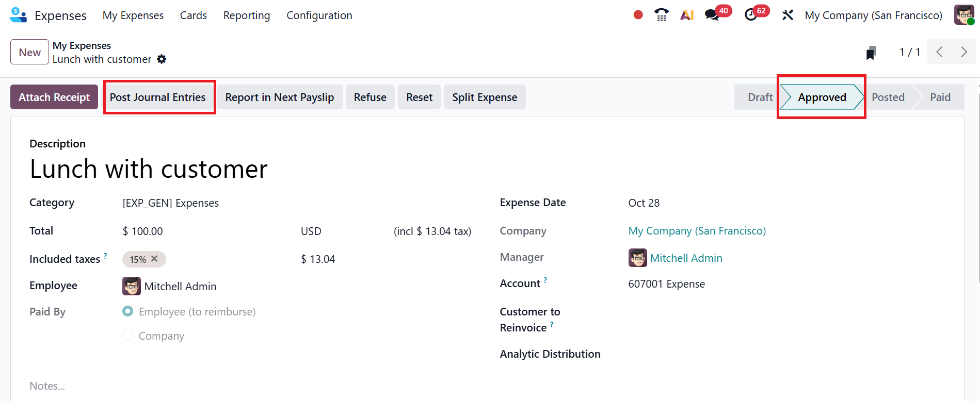The width and height of the screenshot is (980, 401).
Task: Select Employee (to reimburse) radio option
Action: click(x=127, y=311)
